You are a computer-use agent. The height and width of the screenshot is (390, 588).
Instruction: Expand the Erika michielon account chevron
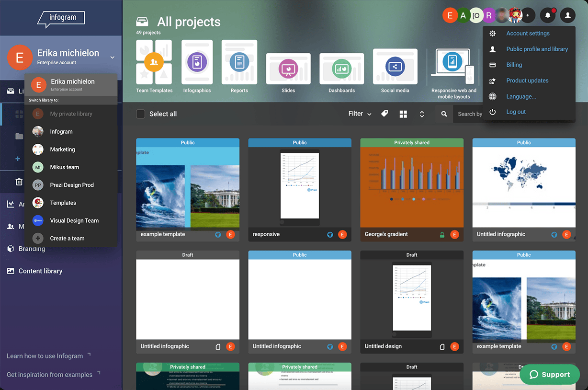tap(113, 57)
